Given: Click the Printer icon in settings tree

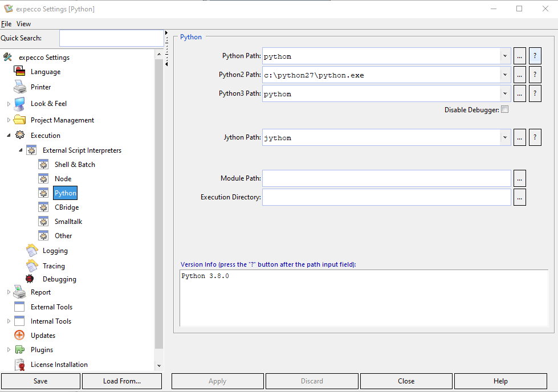Looking at the screenshot, I should tap(20, 87).
